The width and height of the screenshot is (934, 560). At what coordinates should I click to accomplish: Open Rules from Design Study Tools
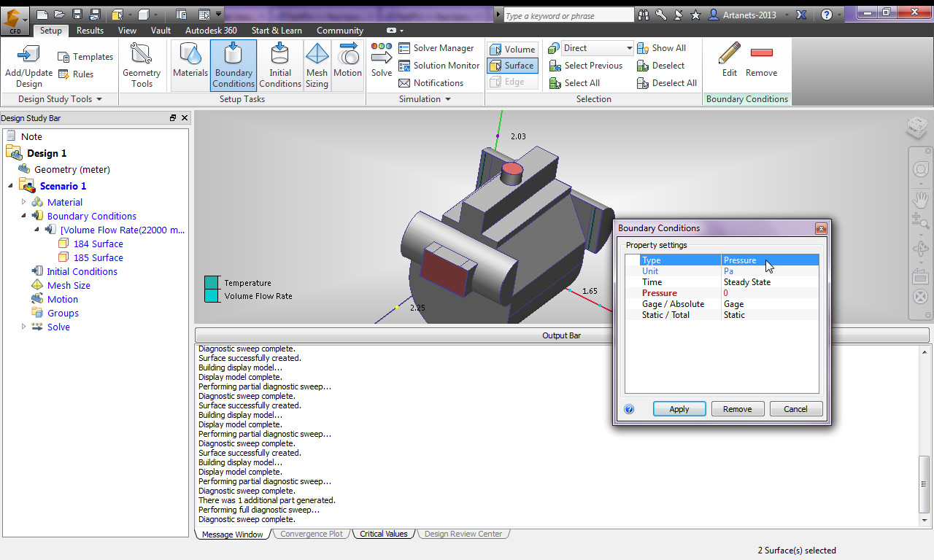pos(75,74)
